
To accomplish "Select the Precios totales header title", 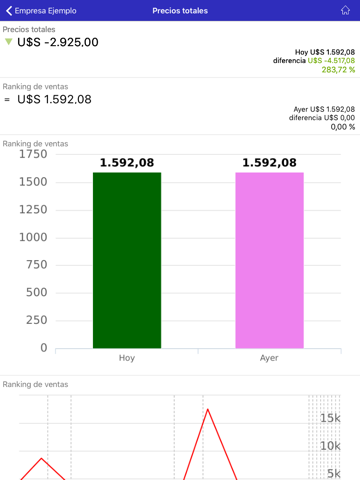I will coord(180,11).
